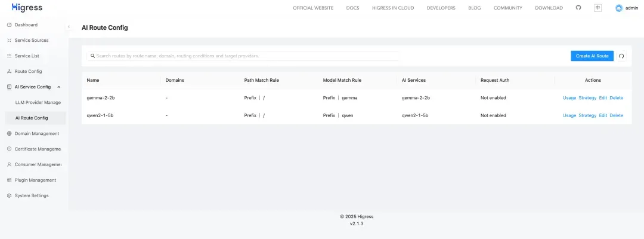Click the qwen2-1-5b name cell

pos(100,115)
